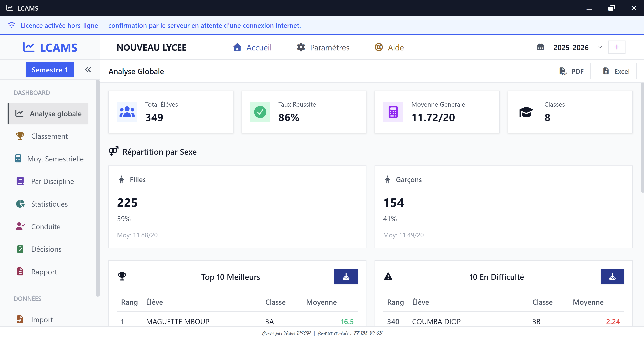Add a new school year with plus button

tap(617, 47)
